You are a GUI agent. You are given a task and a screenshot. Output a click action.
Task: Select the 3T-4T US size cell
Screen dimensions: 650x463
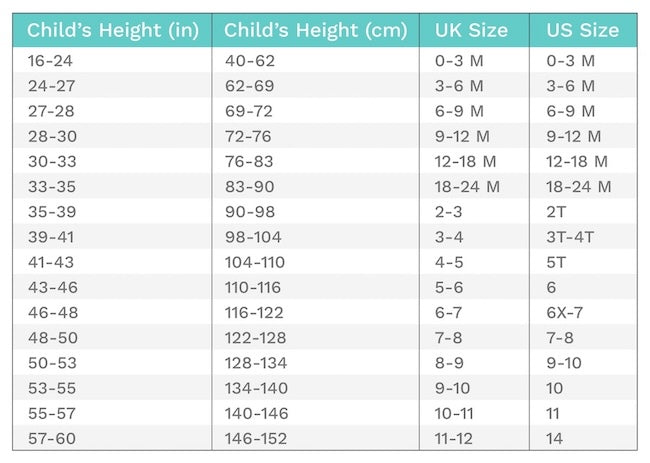(x=571, y=237)
